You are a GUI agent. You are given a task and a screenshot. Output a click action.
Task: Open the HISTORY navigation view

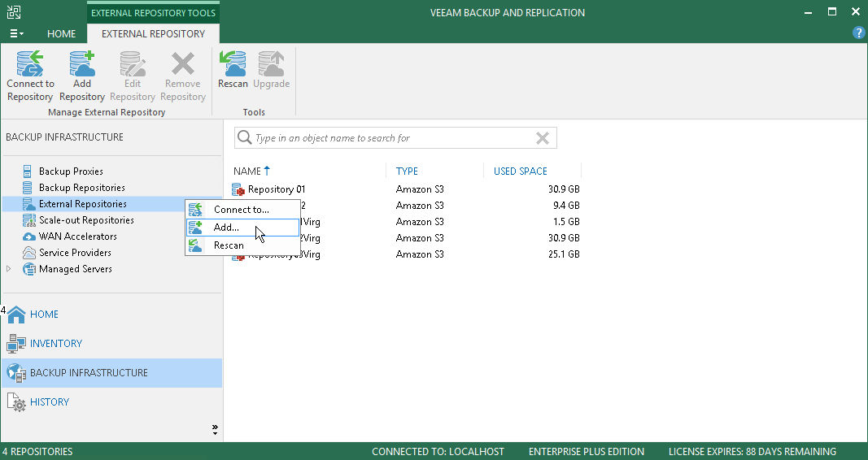pos(50,402)
